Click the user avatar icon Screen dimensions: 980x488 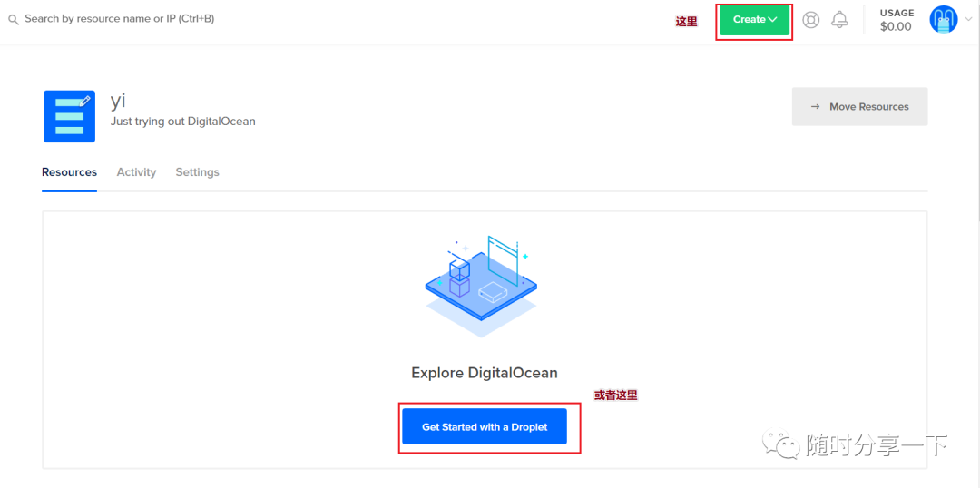coord(943,20)
